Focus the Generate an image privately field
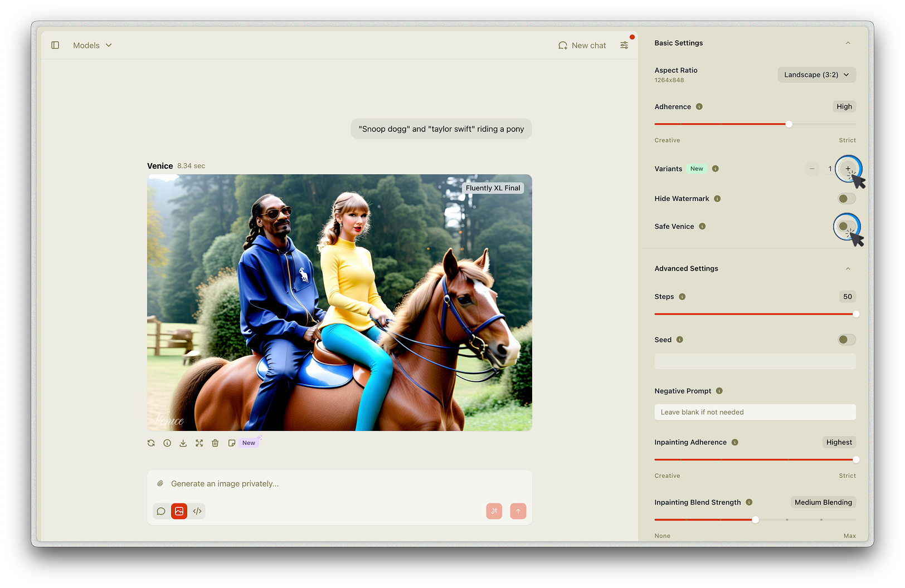This screenshot has height=588, width=905. (x=339, y=483)
